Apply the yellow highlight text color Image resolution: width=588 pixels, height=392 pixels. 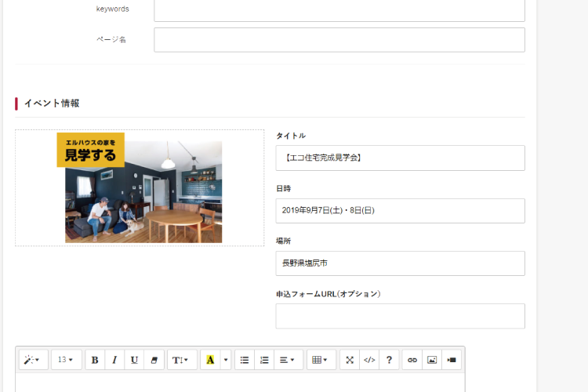(210, 360)
